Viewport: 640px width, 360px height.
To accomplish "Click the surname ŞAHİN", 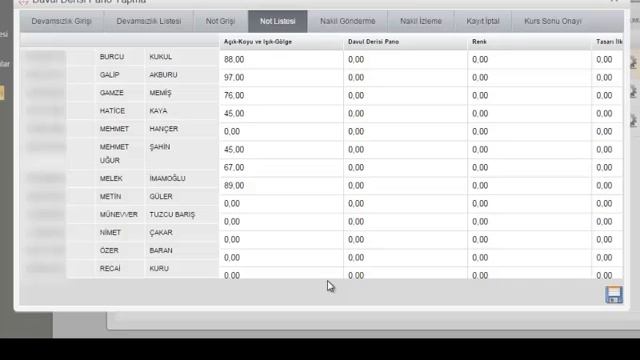I will tap(160, 147).
